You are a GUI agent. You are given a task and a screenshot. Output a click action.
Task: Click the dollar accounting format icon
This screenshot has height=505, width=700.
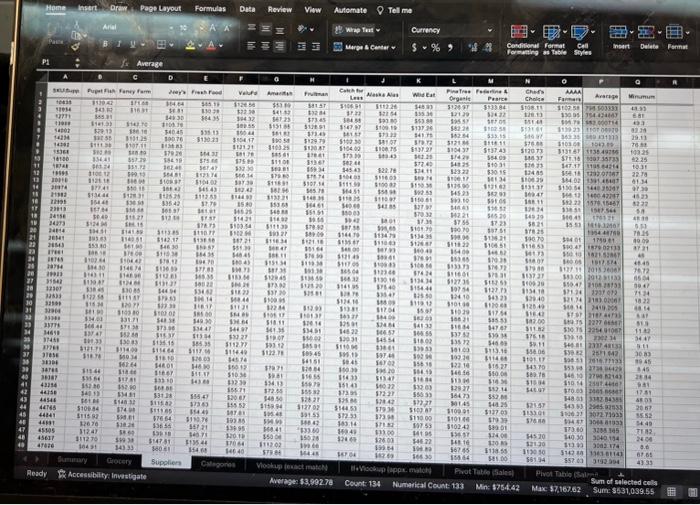pyautogui.click(x=415, y=47)
